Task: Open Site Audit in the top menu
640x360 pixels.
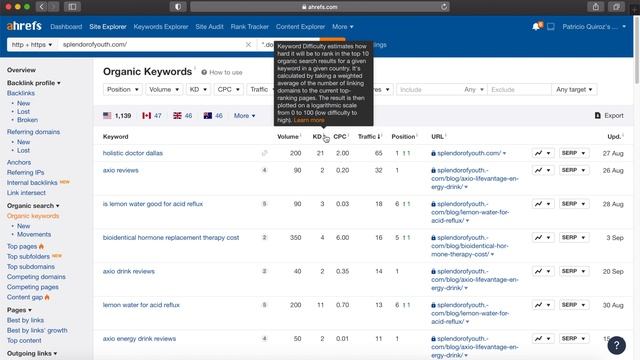Action: coord(209,27)
